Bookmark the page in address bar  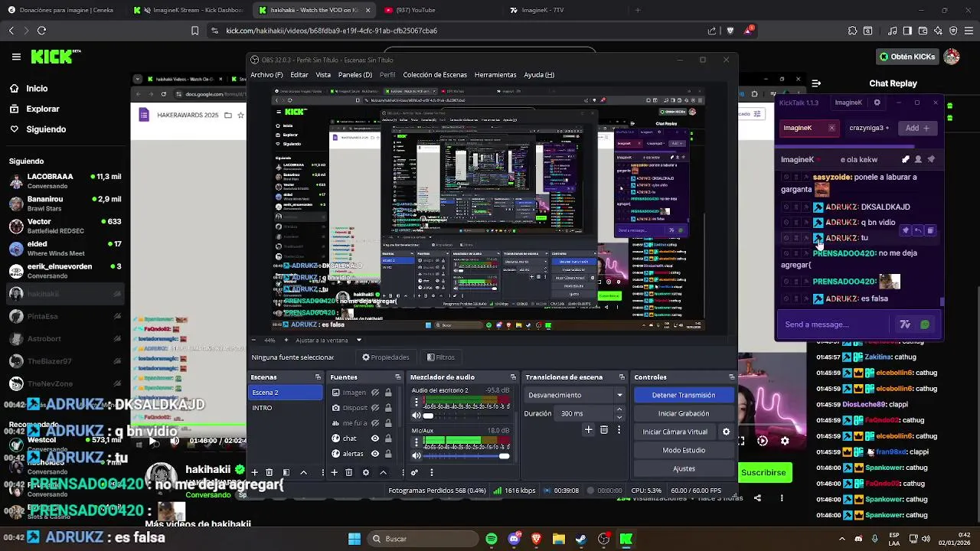pyautogui.click(x=194, y=31)
